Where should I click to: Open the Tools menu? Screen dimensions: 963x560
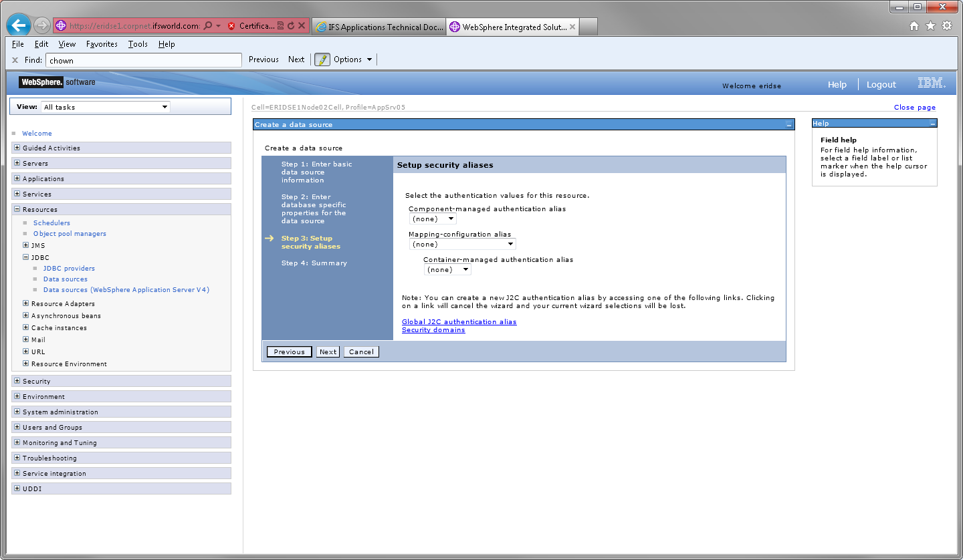pyautogui.click(x=138, y=44)
